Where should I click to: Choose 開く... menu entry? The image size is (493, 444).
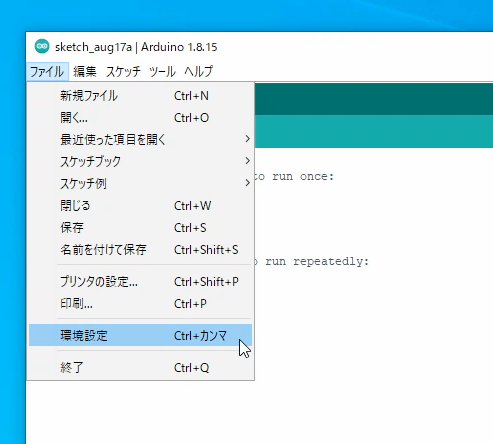coord(140,118)
